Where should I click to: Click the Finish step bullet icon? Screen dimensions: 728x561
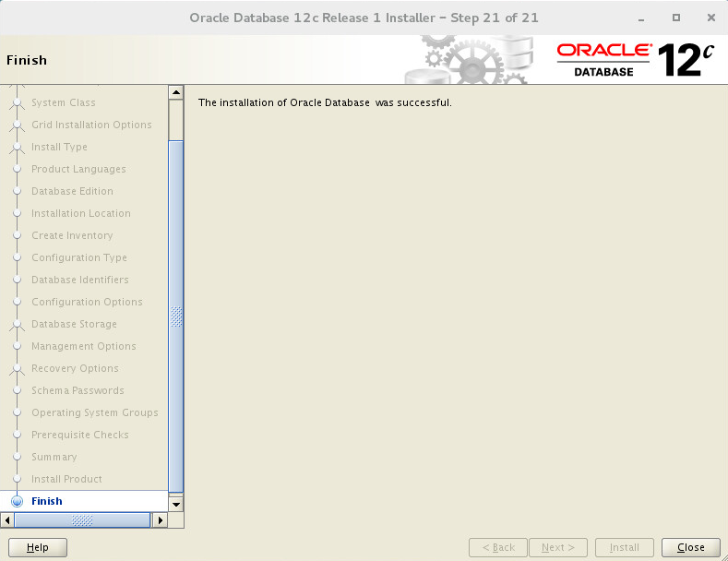(18, 502)
